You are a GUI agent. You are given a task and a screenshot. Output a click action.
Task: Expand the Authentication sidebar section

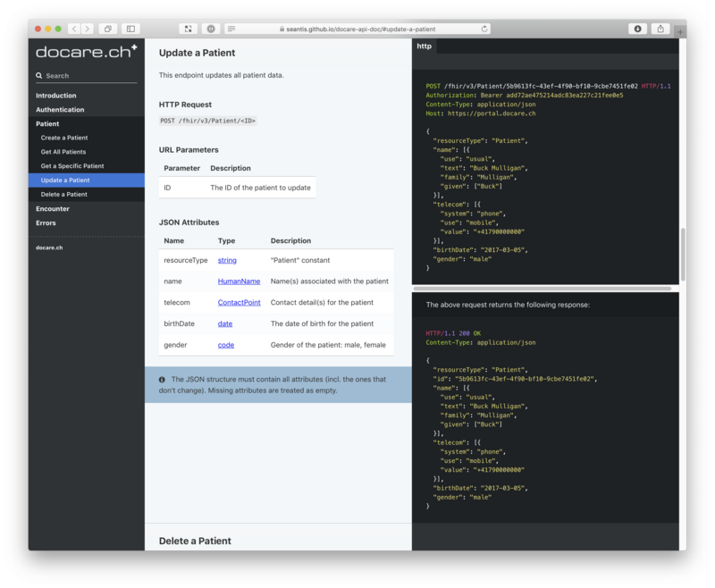(x=60, y=110)
